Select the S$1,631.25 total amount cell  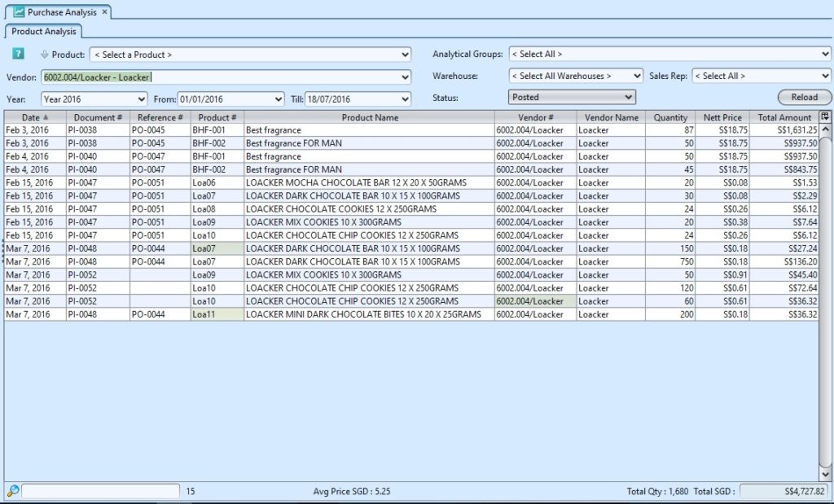(784, 130)
